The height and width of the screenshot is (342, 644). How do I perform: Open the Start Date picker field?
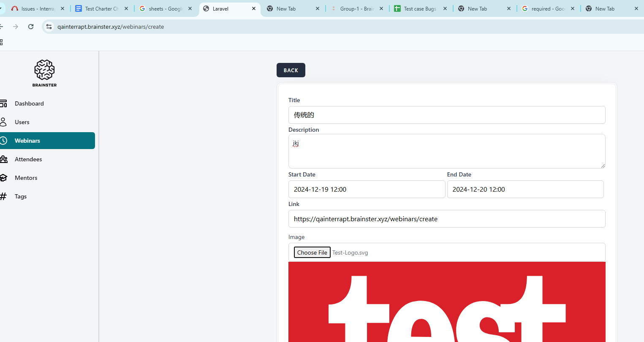point(367,189)
